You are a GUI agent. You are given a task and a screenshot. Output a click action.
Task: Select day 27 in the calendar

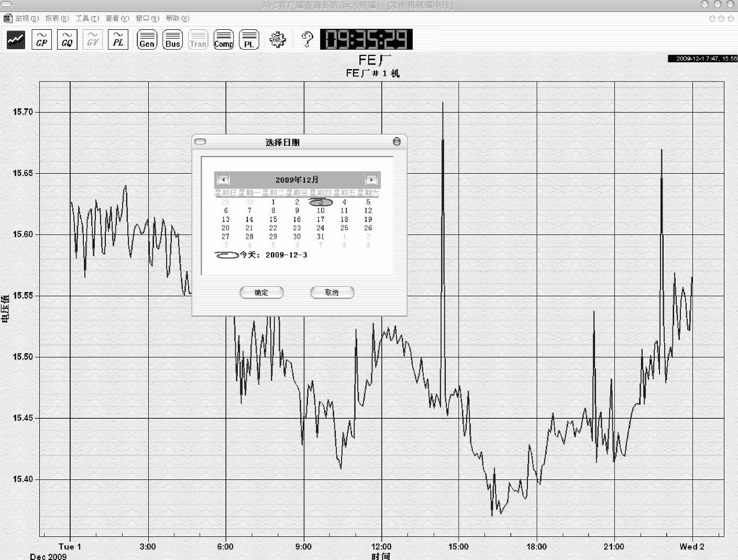click(226, 237)
